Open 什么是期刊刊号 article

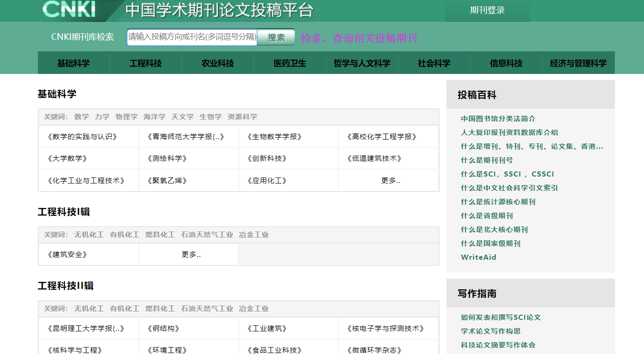pos(487,160)
